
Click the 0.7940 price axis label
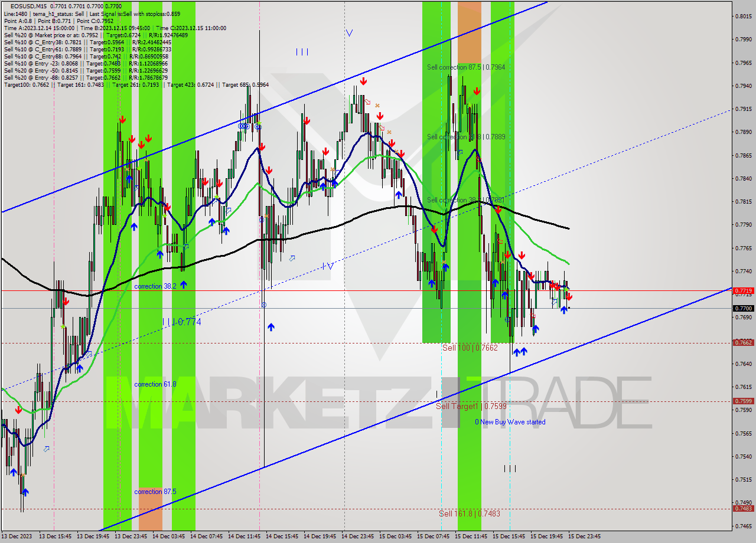tap(744, 86)
